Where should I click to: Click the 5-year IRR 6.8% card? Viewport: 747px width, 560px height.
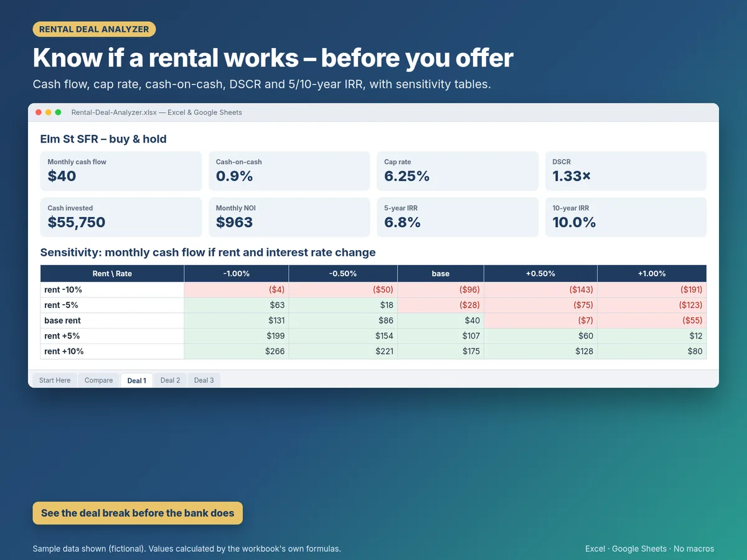tap(458, 217)
